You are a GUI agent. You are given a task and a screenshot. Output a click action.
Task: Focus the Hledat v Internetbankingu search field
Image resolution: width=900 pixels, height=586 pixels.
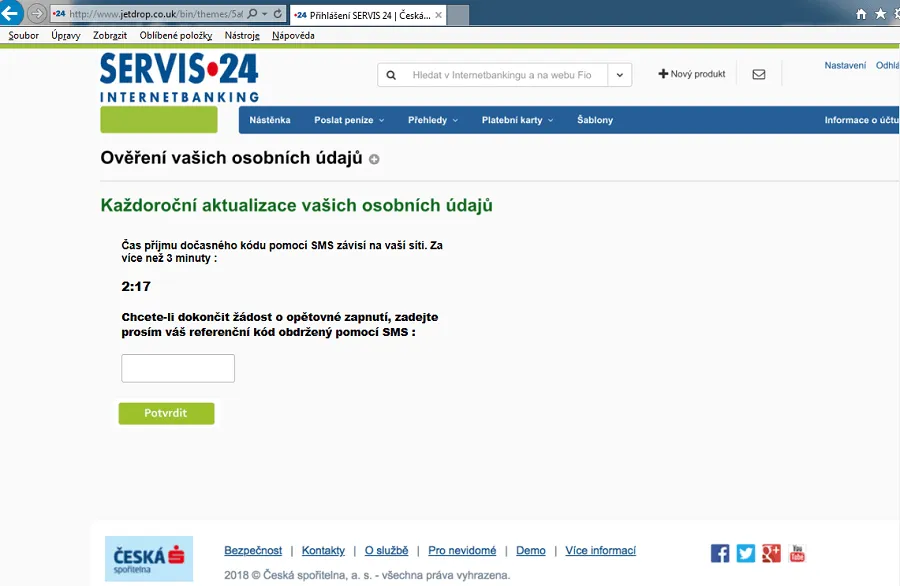tap(502, 75)
